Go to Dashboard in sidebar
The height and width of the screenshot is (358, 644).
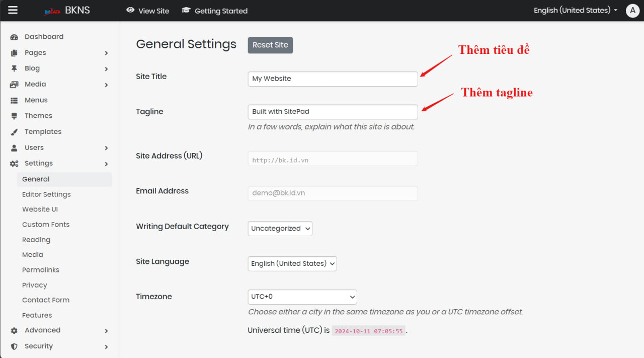[x=44, y=37]
